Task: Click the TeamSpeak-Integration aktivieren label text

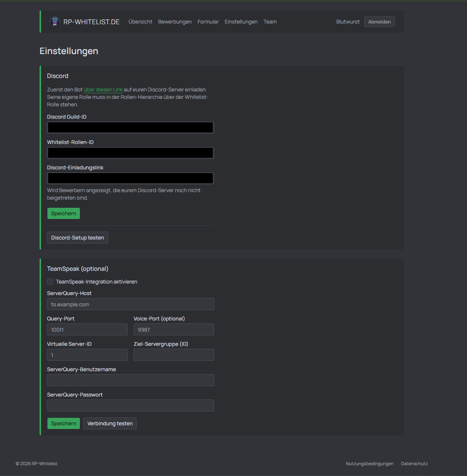Action: (97, 282)
